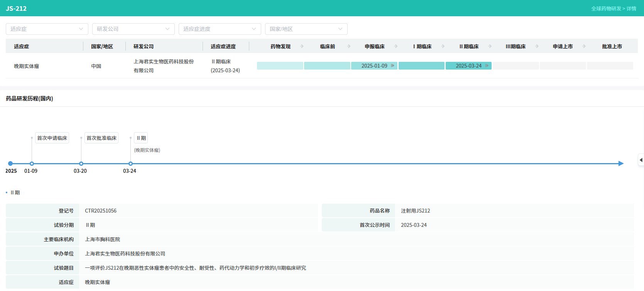Image resolution: width=644 pixels, height=291 pixels.
Task: Click the arrow icon after 申请上市 header
Action: (584, 46)
